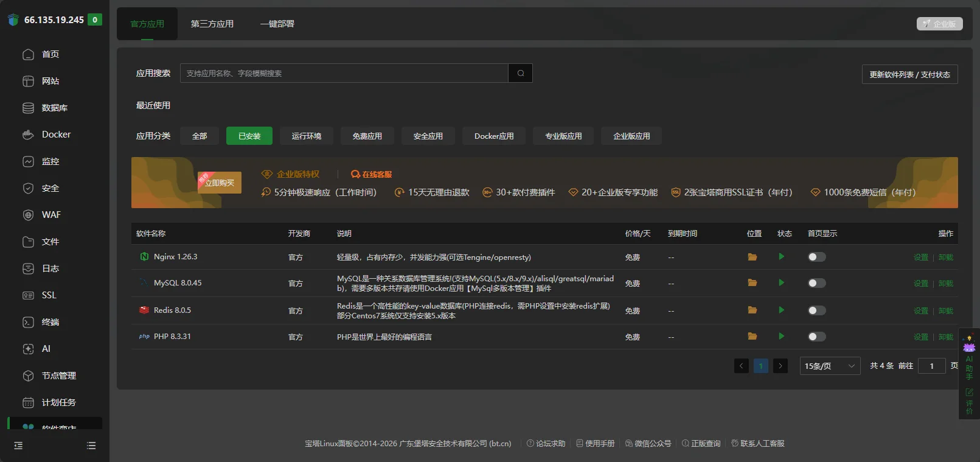
Task: Filter by the Docker应用 category
Action: [494, 136]
